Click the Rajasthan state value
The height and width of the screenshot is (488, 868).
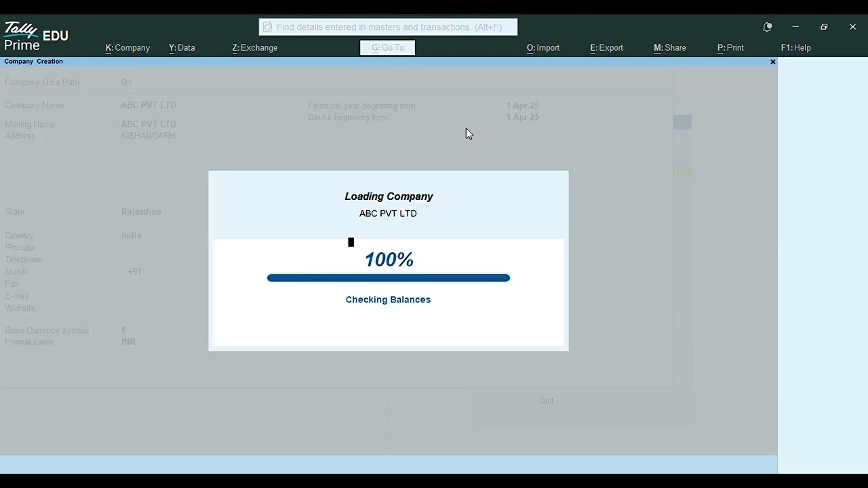pos(141,211)
